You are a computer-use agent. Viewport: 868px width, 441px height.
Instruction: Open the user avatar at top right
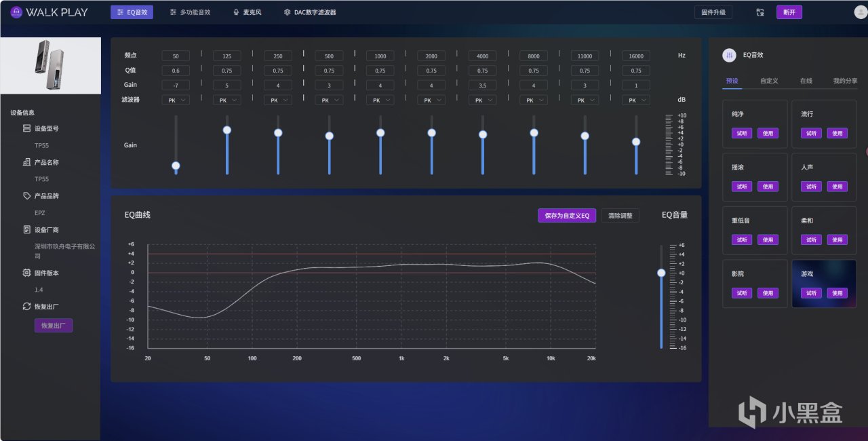click(x=860, y=12)
